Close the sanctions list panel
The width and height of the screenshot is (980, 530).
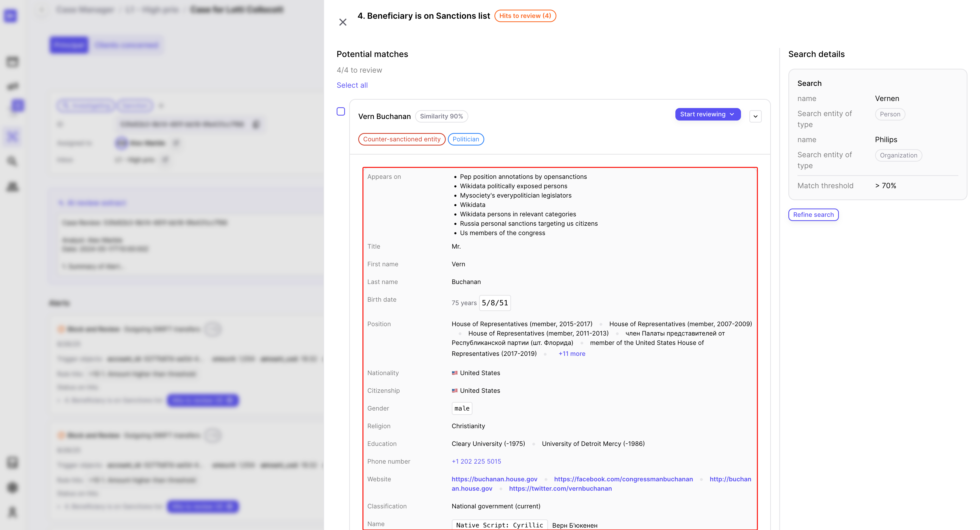click(x=343, y=22)
